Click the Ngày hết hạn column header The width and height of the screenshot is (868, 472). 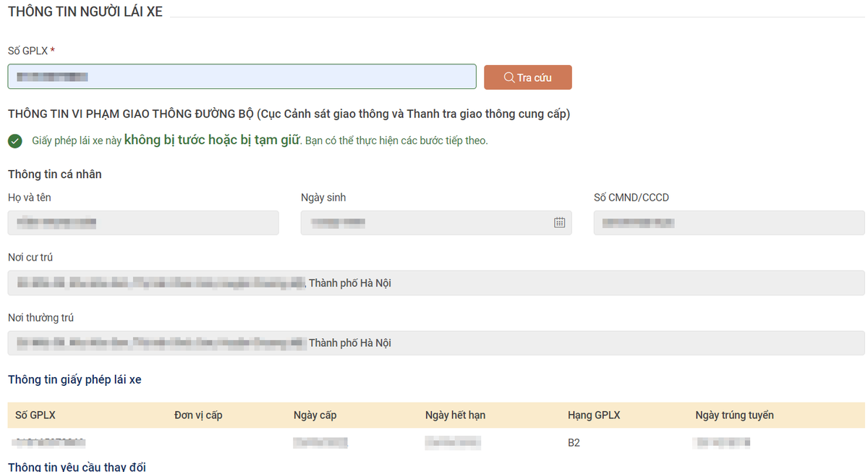tap(455, 415)
